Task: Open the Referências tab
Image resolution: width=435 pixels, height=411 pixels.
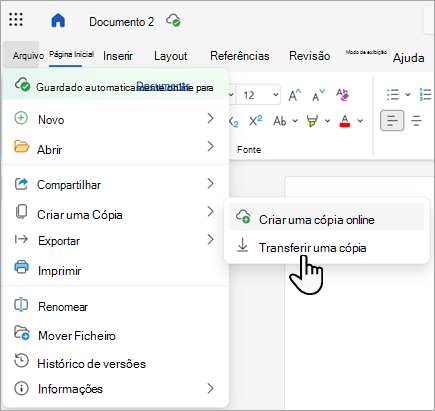Action: click(239, 56)
